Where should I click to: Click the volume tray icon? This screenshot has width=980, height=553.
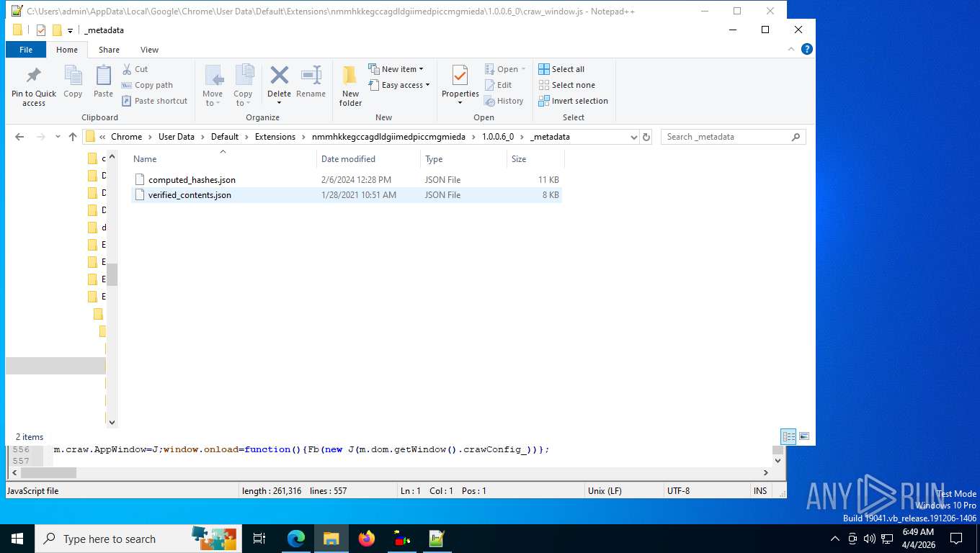point(869,539)
